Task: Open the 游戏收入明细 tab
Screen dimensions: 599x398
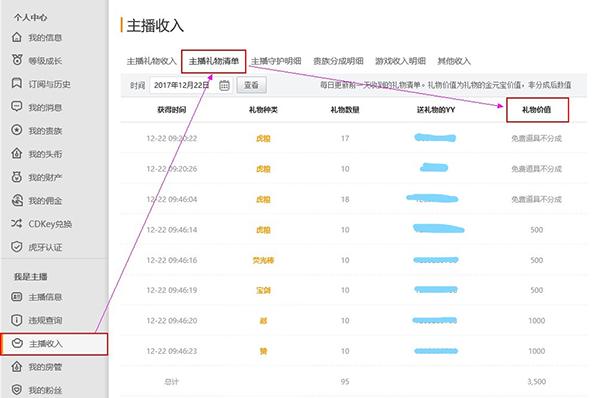Action: click(x=400, y=61)
